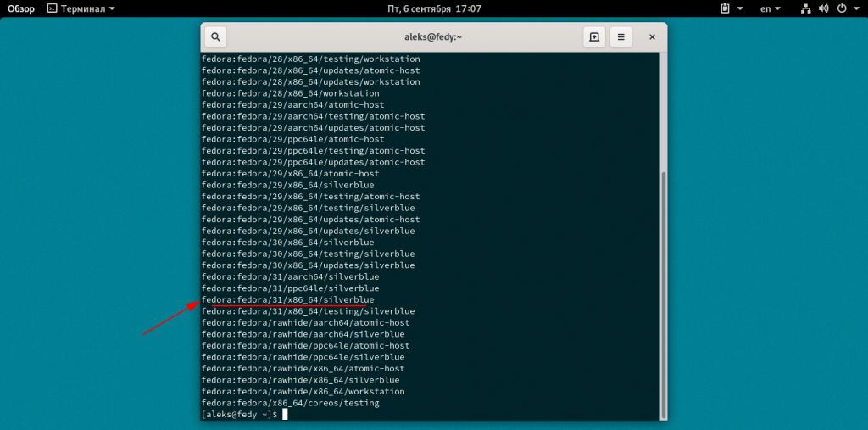
Task: Open the terminal hamburger menu
Action: [x=620, y=37]
